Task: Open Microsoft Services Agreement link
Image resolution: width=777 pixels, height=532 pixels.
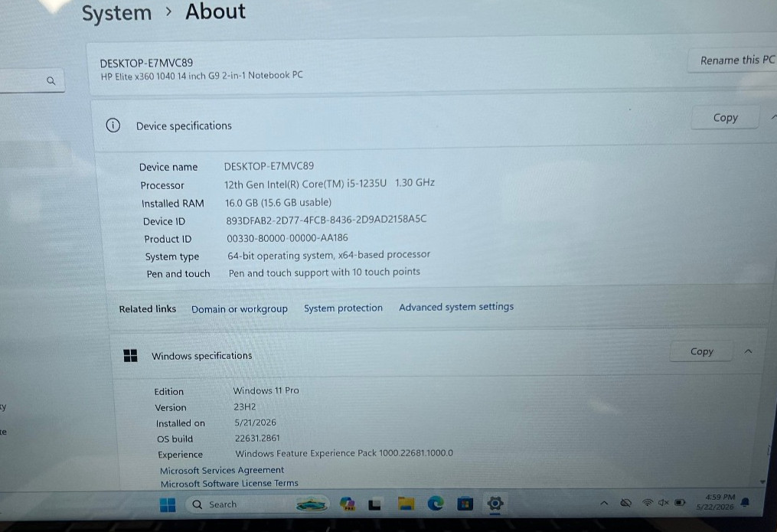Action: [x=221, y=470]
